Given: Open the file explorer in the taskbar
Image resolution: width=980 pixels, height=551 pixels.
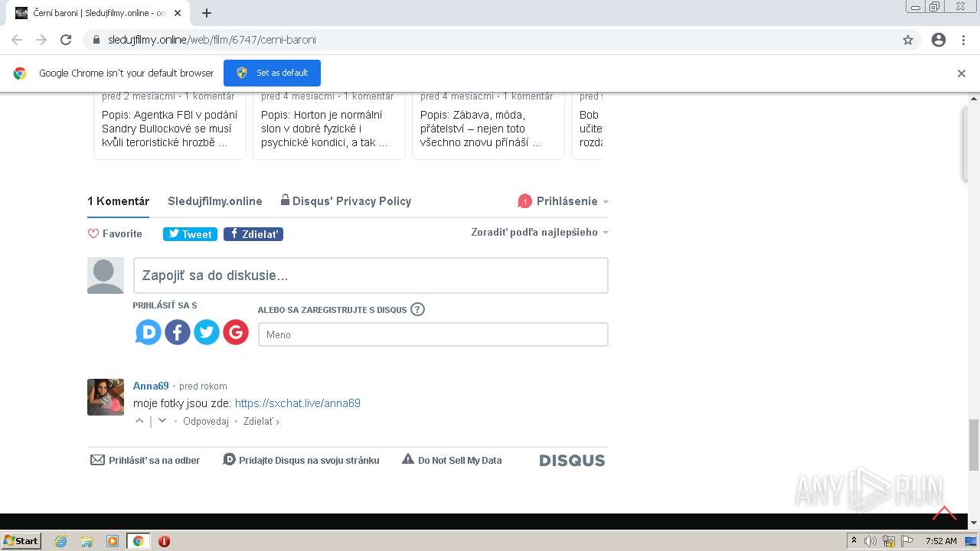Looking at the screenshot, I should click(87, 541).
